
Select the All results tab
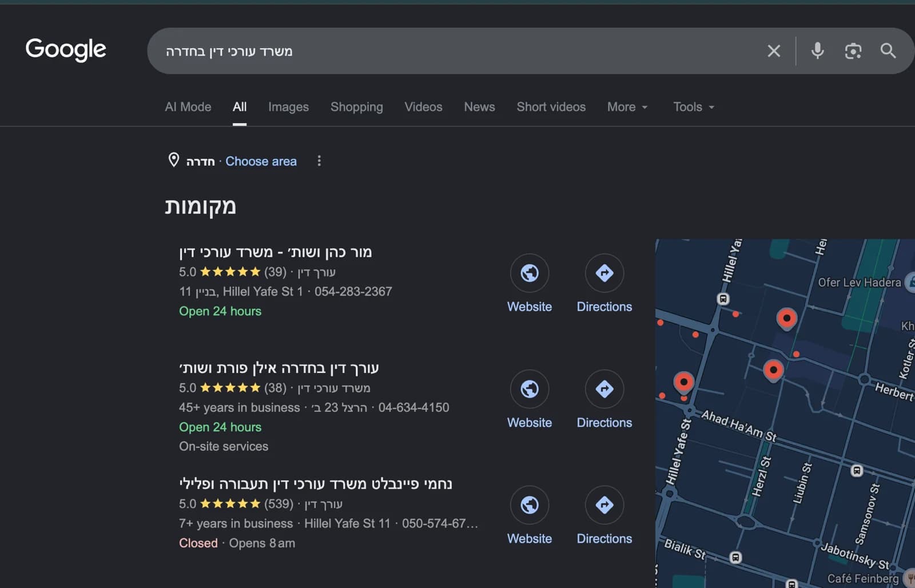(240, 107)
